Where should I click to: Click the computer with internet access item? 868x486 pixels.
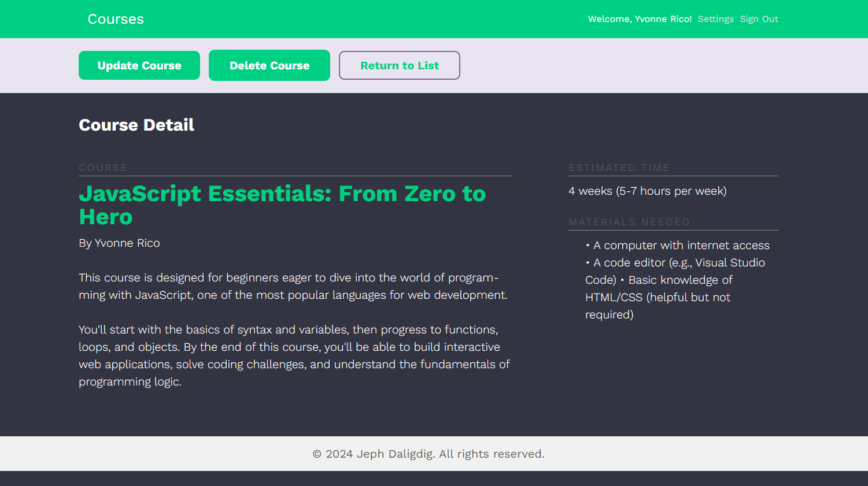tap(677, 246)
